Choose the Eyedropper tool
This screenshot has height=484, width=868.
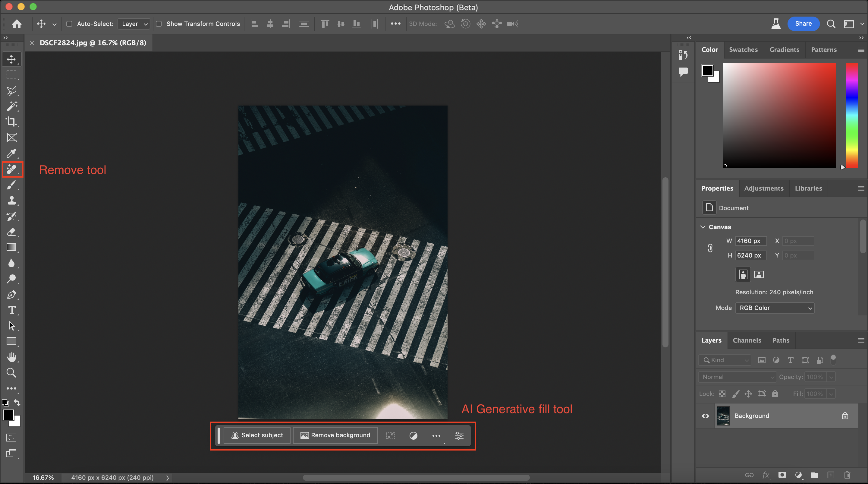(x=11, y=153)
